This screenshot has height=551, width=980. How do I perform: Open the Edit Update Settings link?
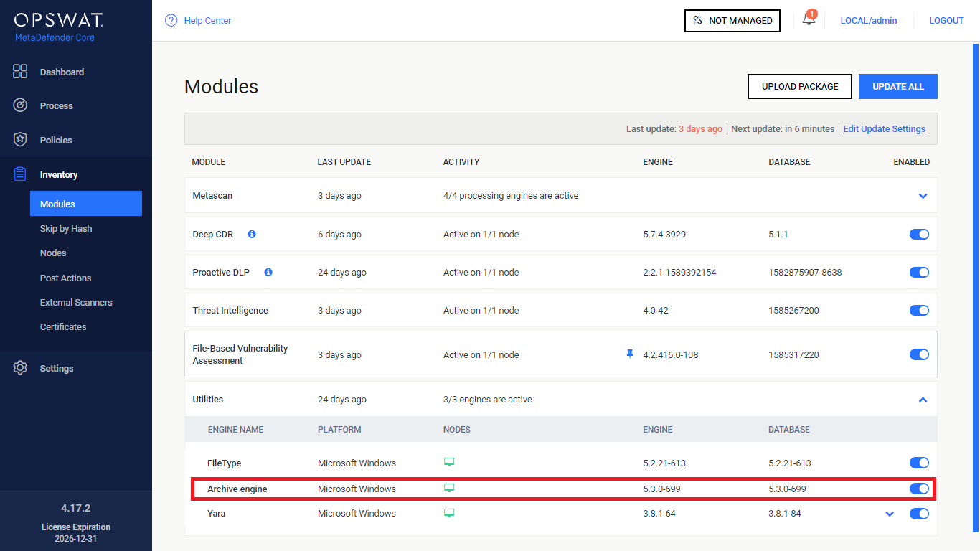point(885,129)
